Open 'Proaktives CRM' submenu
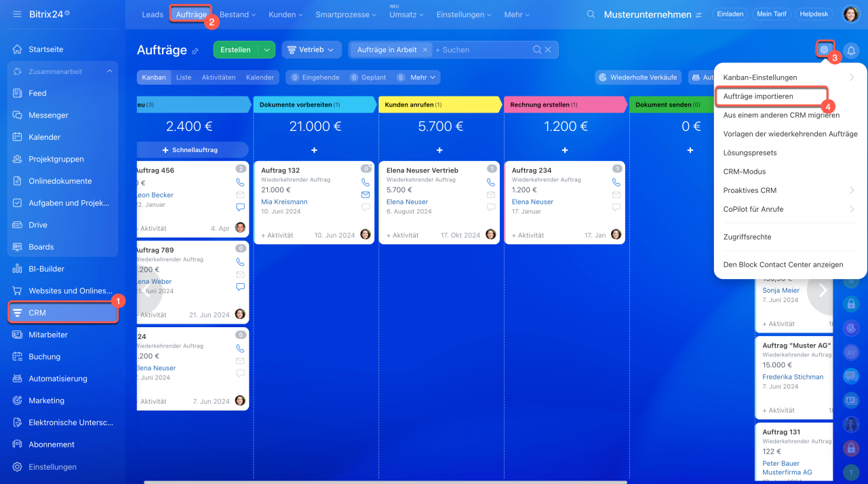868x484 pixels. pos(790,190)
